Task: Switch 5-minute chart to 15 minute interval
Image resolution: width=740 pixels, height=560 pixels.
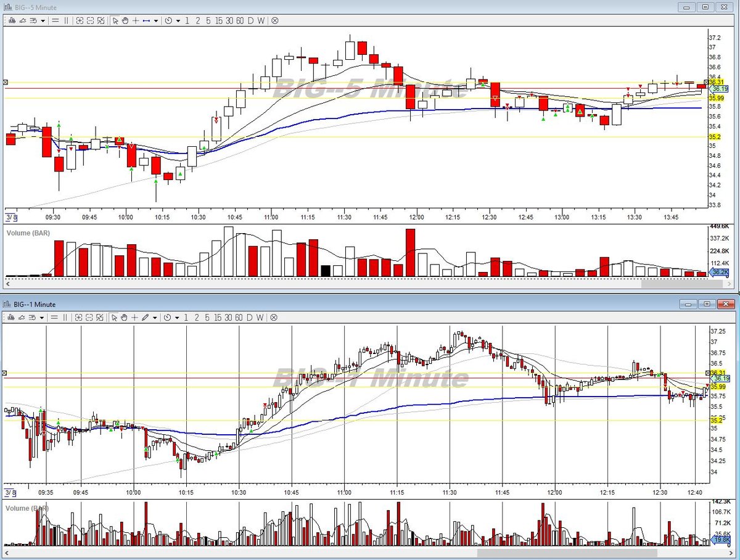Action: click(x=219, y=20)
